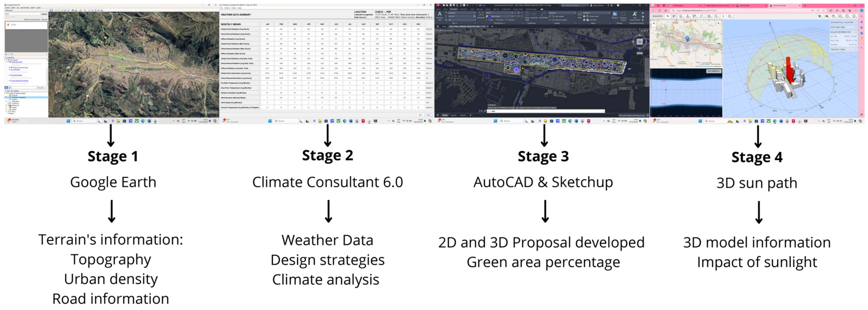
Task: Open El Gran Cañón del Colorado link
Action: (19, 81)
